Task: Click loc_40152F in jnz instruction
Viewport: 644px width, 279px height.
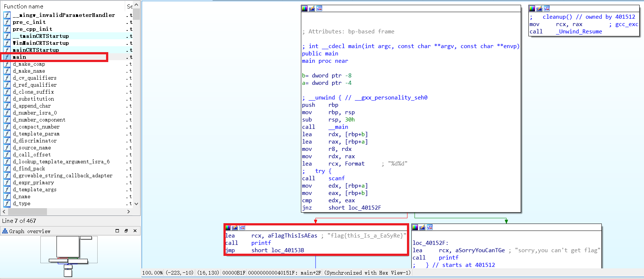Action: click(x=365, y=208)
